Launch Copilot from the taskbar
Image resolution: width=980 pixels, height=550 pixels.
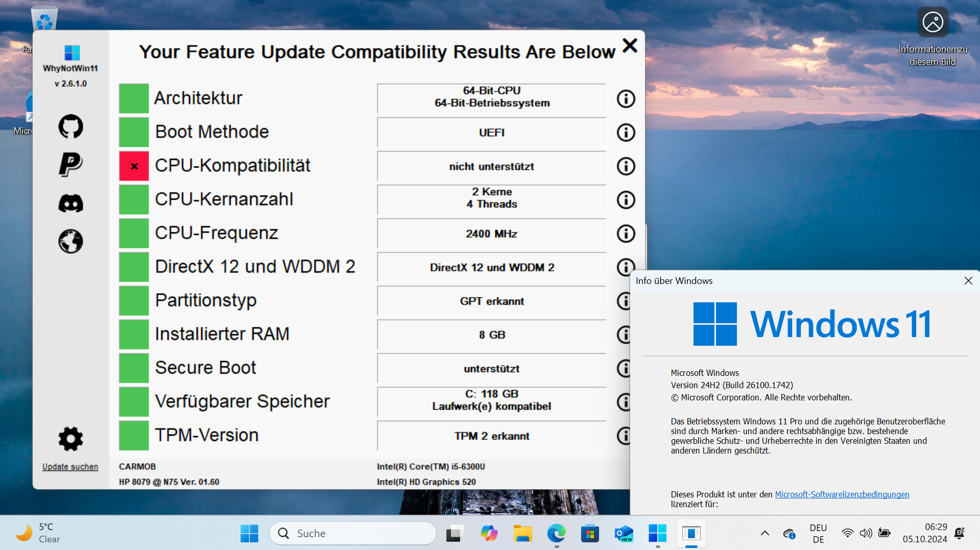[x=489, y=533]
